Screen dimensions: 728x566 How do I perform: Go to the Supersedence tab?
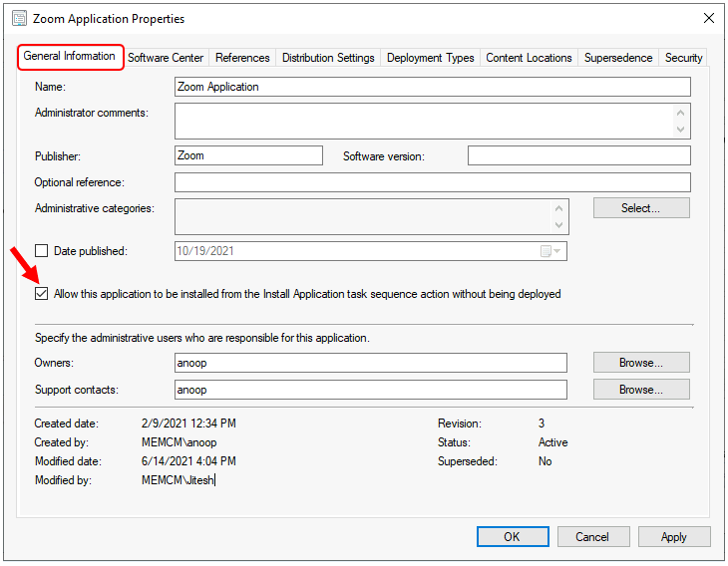pyautogui.click(x=618, y=58)
